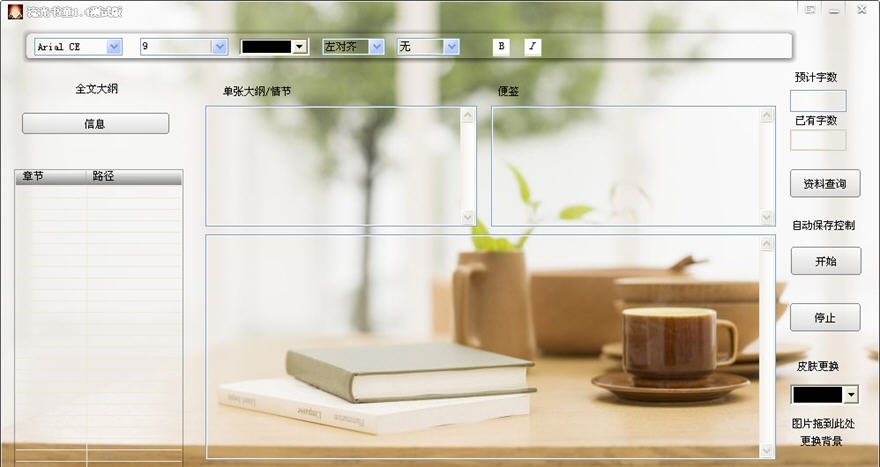Click the 资料查询 button
880x467 pixels.
(825, 184)
